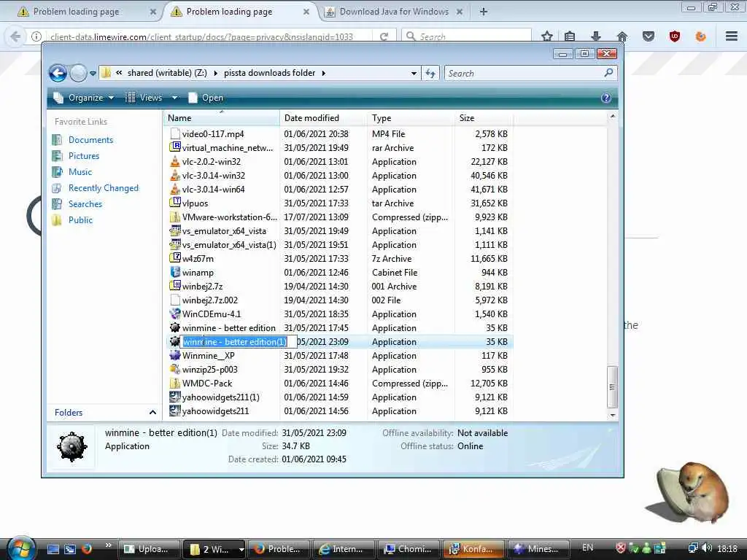Open address bar previous locations dropdown
Image resolution: width=747 pixels, height=560 pixels.
(414, 74)
